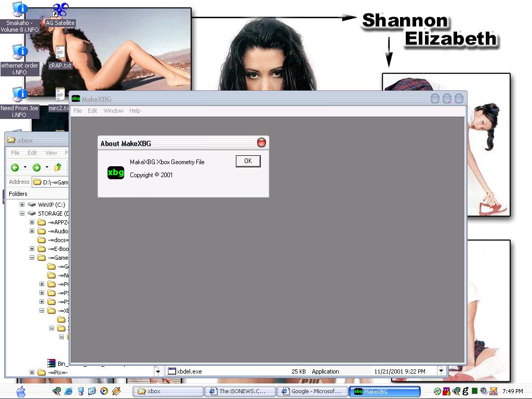Open View menu in xbox Explorer window
The width and height of the screenshot is (532, 399).
(51, 153)
